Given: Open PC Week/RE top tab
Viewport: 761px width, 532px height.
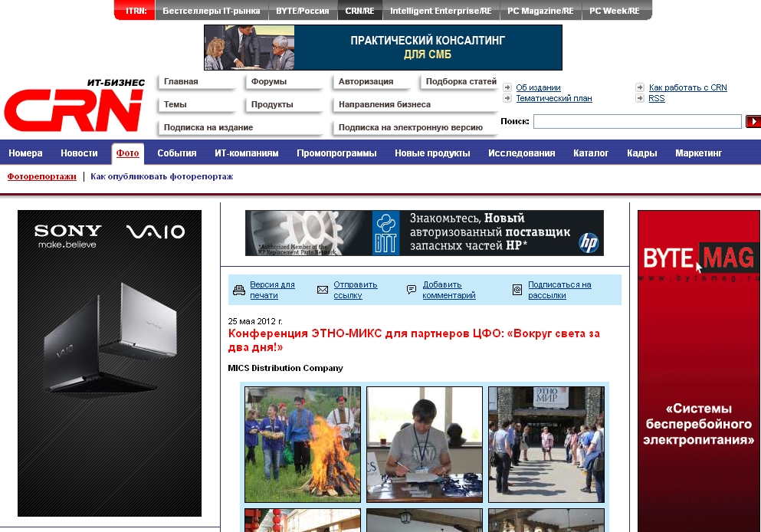Looking at the screenshot, I should pyautogui.click(x=615, y=11).
